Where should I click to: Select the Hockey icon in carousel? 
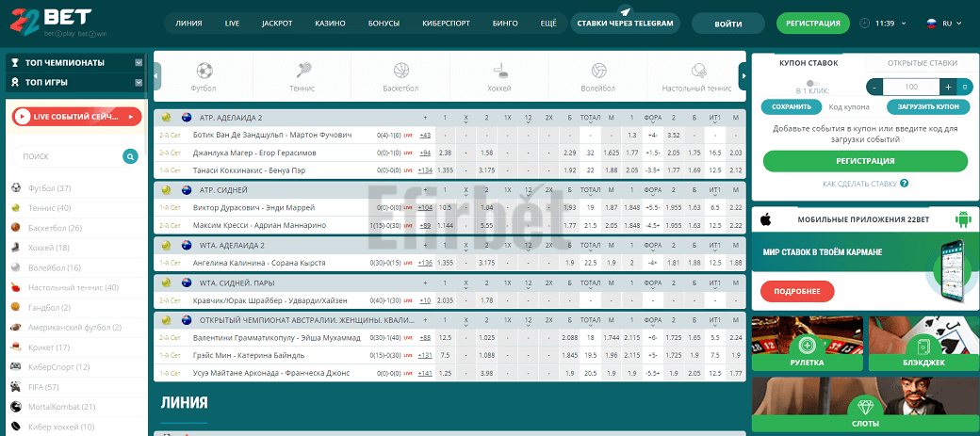[499, 70]
